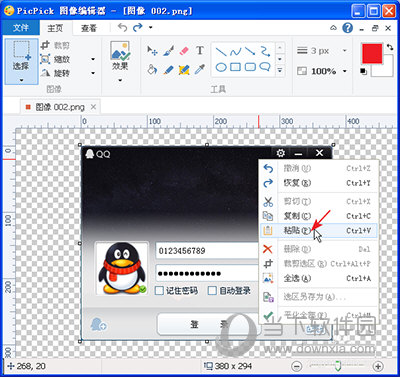This screenshot has height=378, width=400.
Task: Choose 全选(A) from the context menu
Action: pyautogui.click(x=318, y=278)
